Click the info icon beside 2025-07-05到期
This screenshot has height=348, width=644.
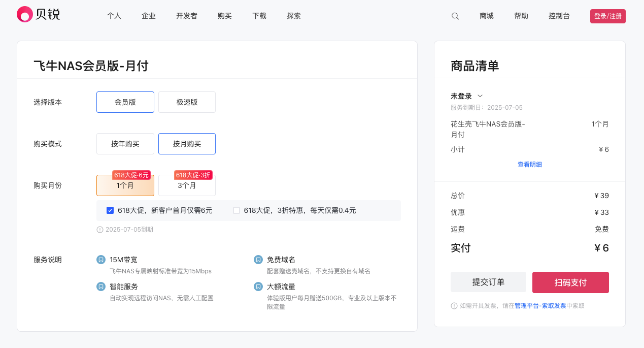click(100, 230)
